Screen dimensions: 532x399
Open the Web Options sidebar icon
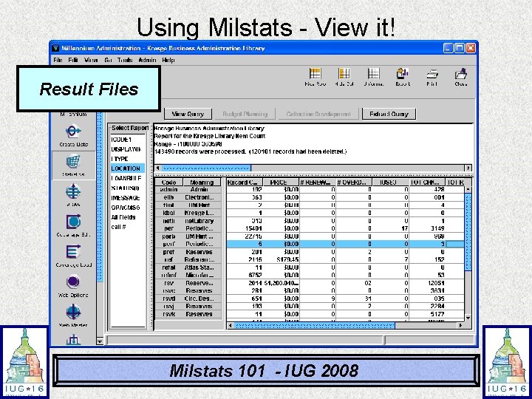tap(73, 286)
